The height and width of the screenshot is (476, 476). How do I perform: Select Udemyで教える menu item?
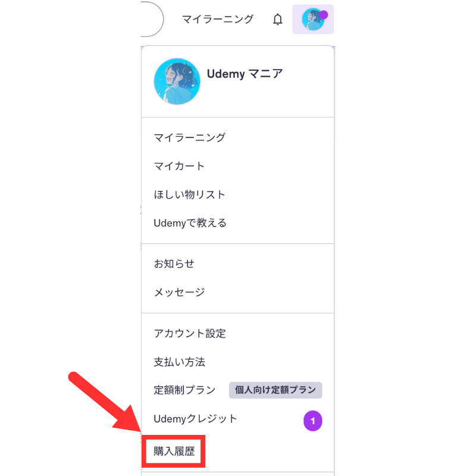(190, 223)
